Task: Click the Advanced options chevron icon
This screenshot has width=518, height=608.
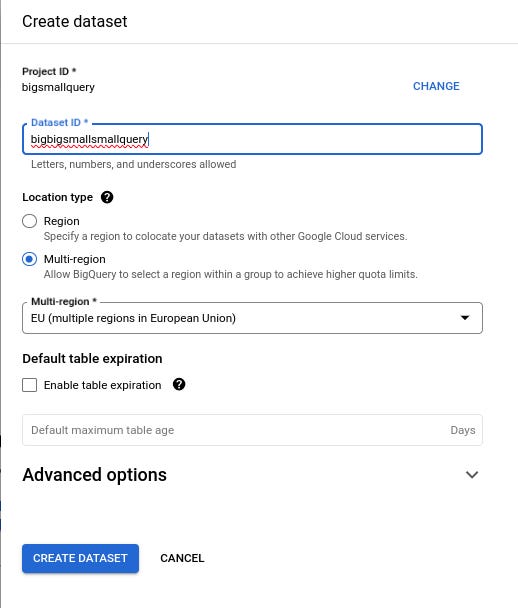Action: 472,475
